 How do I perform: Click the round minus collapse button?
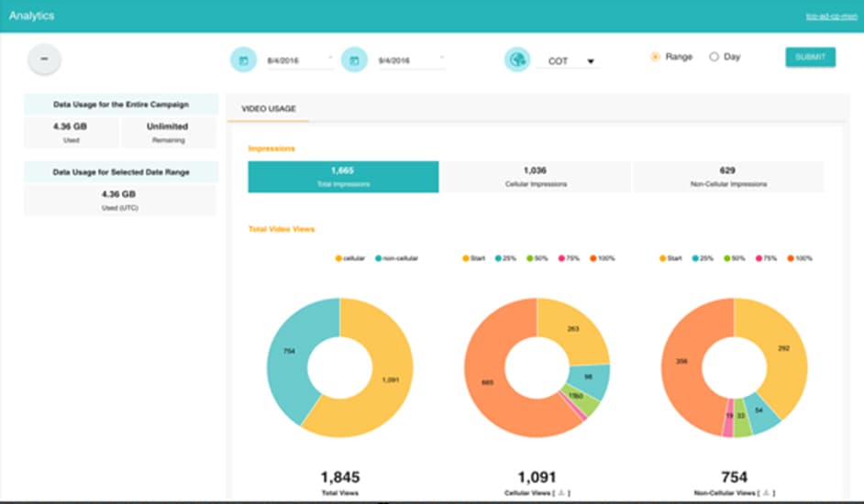44,60
